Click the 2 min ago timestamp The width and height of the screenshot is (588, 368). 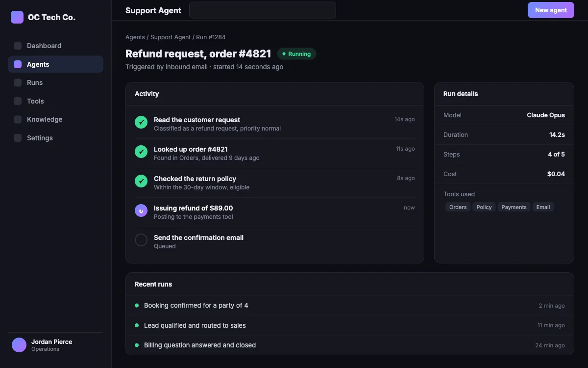click(552, 306)
